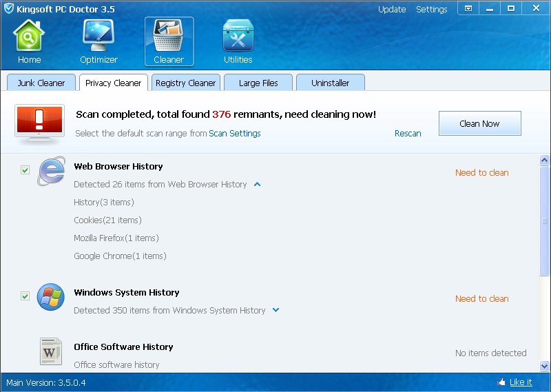Open the Uninstaller tab
This screenshot has width=551, height=392.
click(x=331, y=83)
